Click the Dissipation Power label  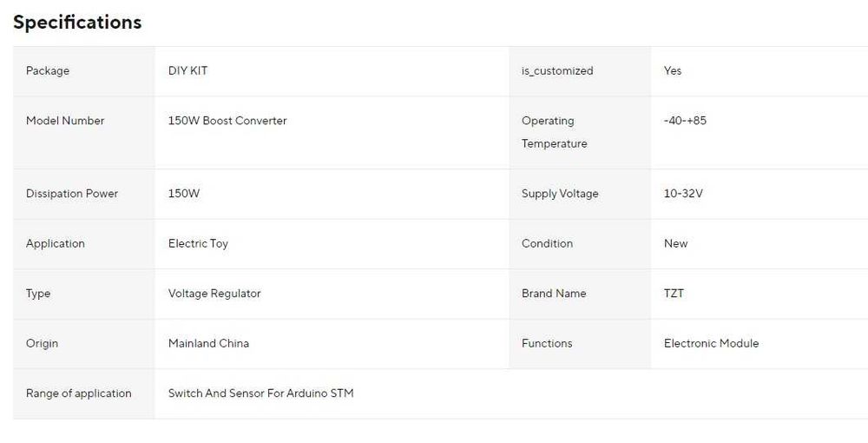tap(72, 194)
